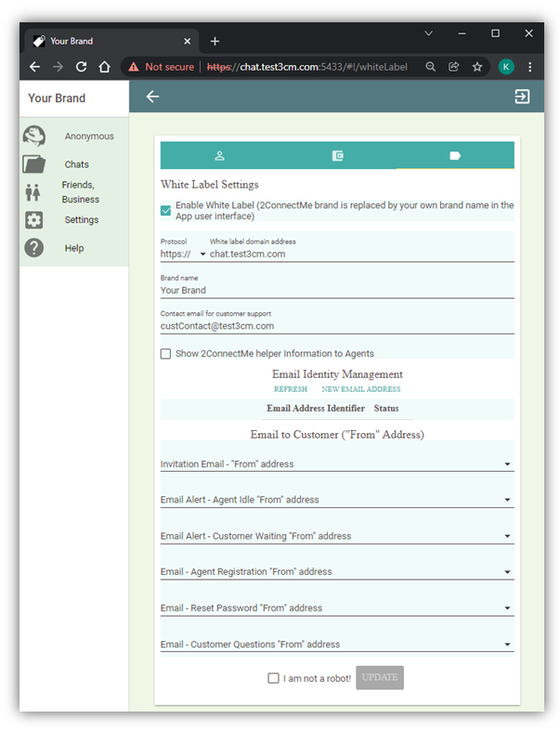Click the Contact email for customer support field
Screen dimensions: 560x732
[x=337, y=326]
